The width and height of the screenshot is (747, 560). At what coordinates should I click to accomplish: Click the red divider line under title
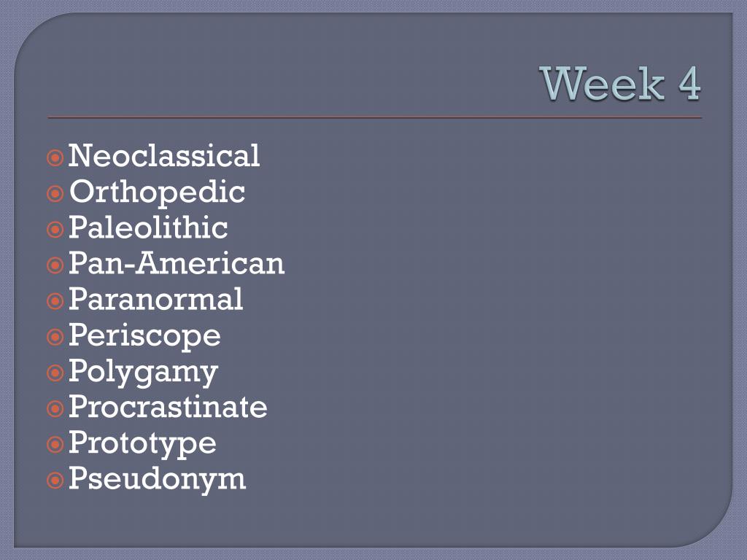(374, 117)
